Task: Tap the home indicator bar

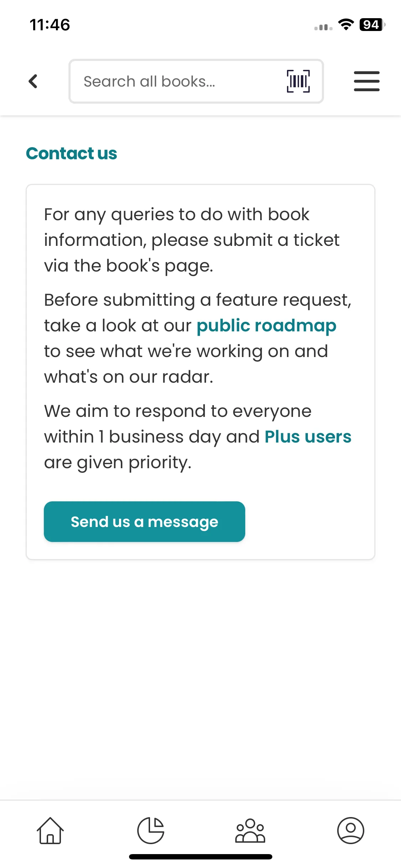Action: click(x=200, y=857)
